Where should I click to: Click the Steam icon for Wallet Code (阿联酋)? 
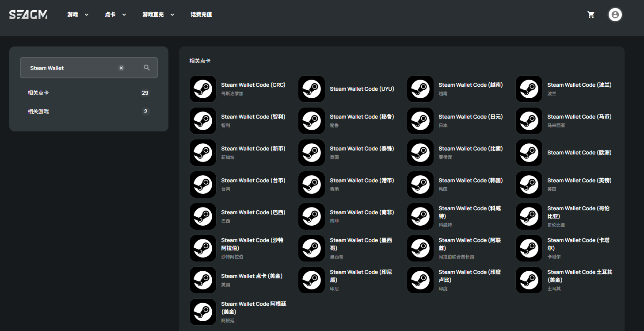point(420,248)
